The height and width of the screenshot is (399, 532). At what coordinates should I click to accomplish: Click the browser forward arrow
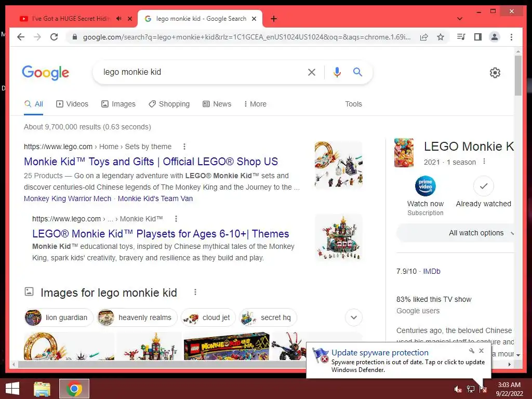tap(37, 37)
